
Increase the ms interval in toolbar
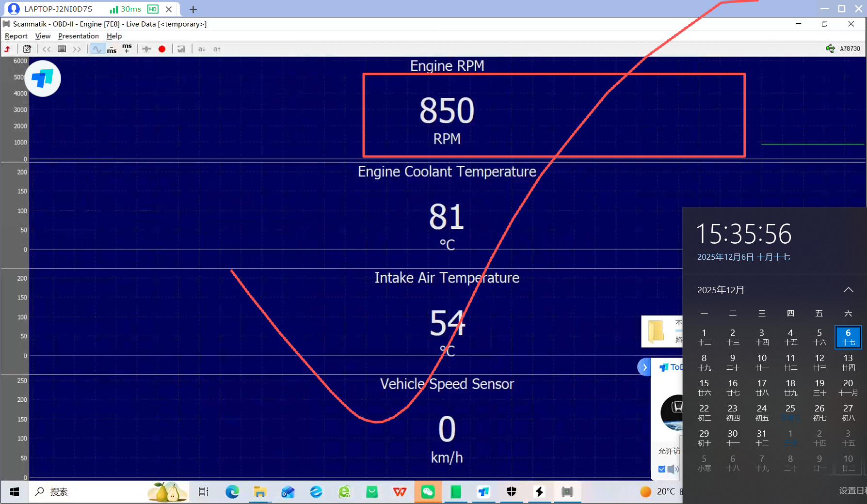(127, 48)
